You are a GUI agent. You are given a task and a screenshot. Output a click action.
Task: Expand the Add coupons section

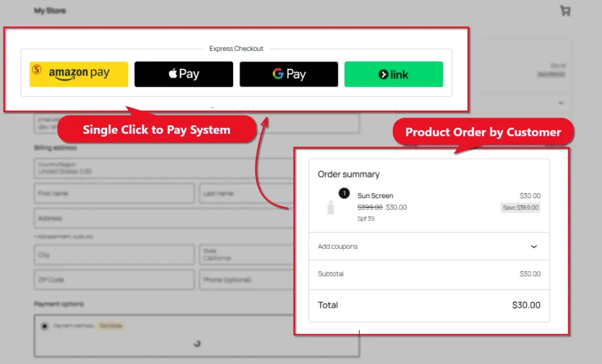(429, 246)
